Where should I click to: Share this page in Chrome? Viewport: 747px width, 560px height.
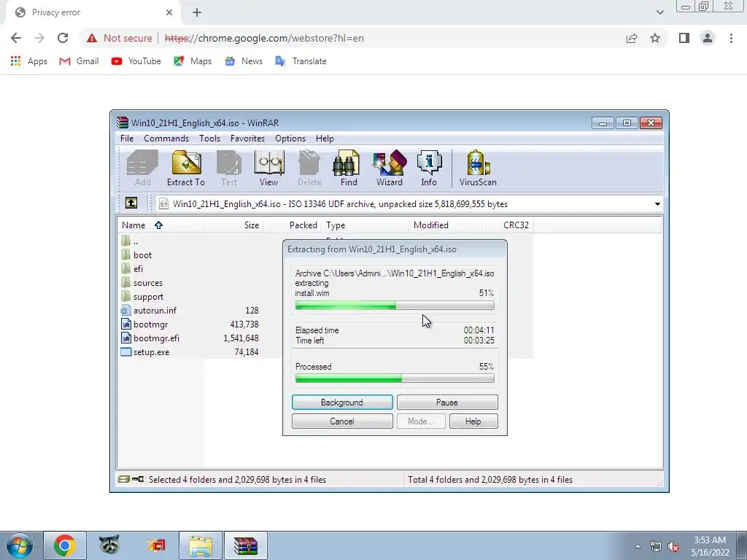(x=632, y=38)
